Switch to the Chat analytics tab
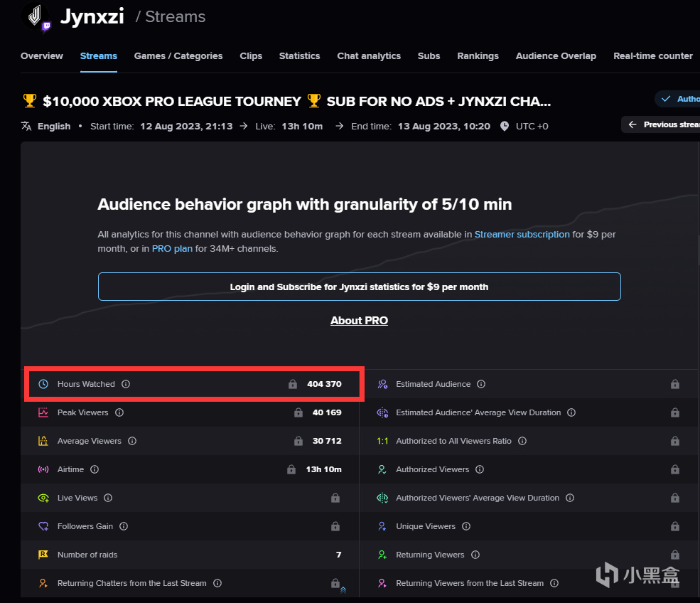Viewport: 700px width, 603px height. 369,55
